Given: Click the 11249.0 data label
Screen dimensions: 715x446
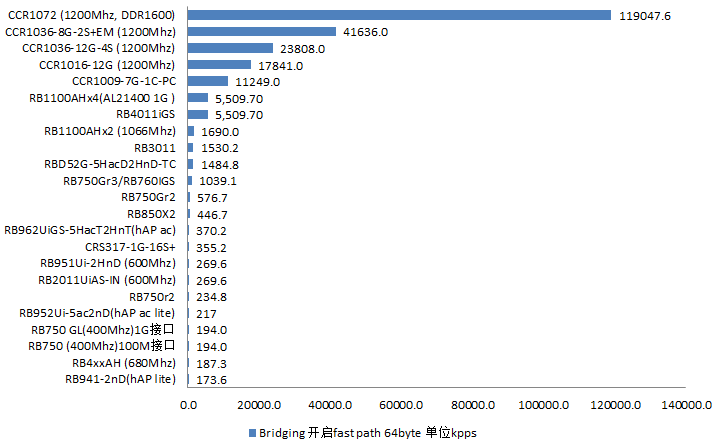Looking at the screenshot, I should (x=258, y=81).
